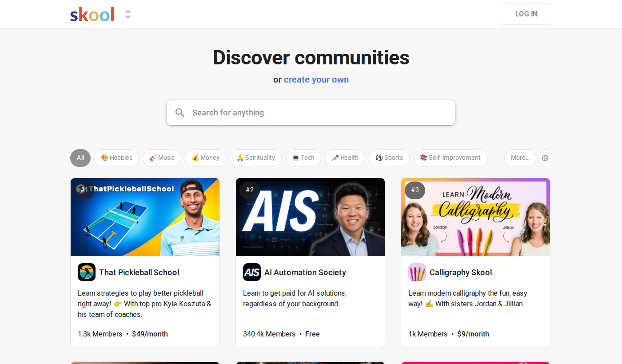Expand the community switcher chevrons beside skool logo
Image resolution: width=622 pixels, height=364 pixels.
128,14
